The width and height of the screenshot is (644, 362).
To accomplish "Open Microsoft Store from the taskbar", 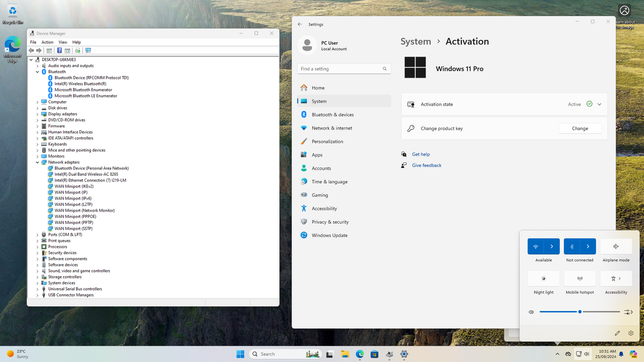I will (375, 354).
